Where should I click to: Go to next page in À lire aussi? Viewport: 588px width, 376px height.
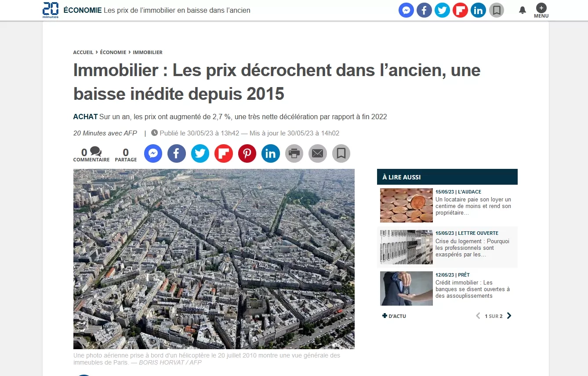509,316
